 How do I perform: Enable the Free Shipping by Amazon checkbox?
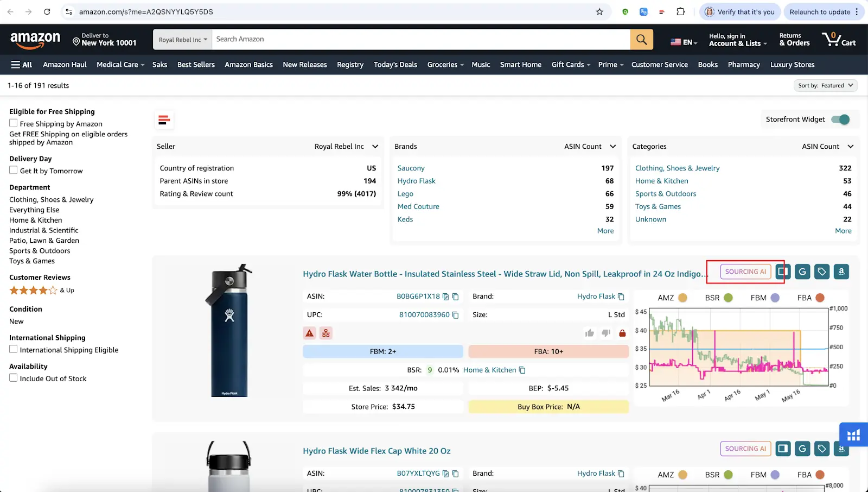(x=13, y=123)
